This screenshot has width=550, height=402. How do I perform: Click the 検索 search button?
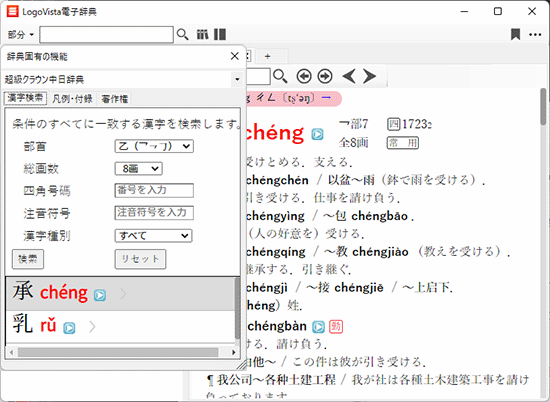[28, 259]
